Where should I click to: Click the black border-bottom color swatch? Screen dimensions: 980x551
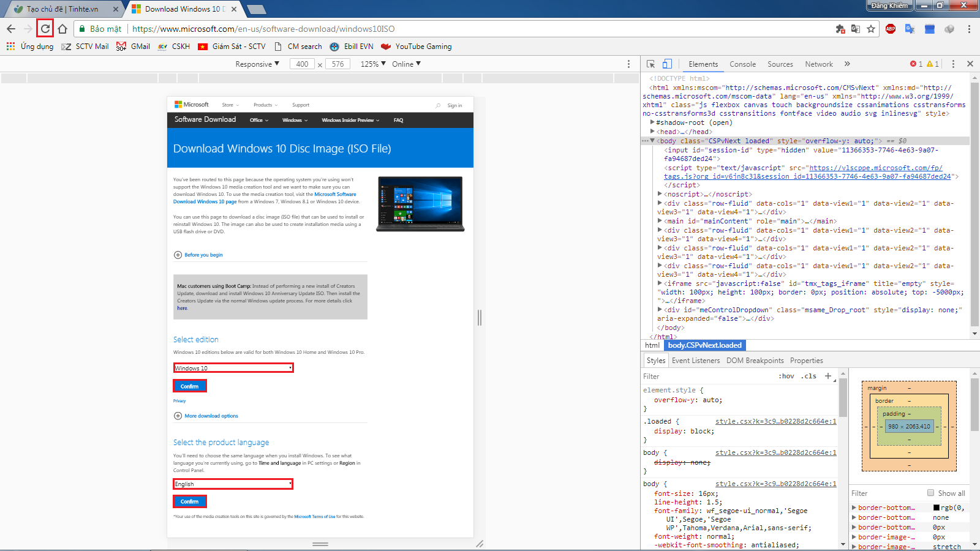click(x=936, y=508)
